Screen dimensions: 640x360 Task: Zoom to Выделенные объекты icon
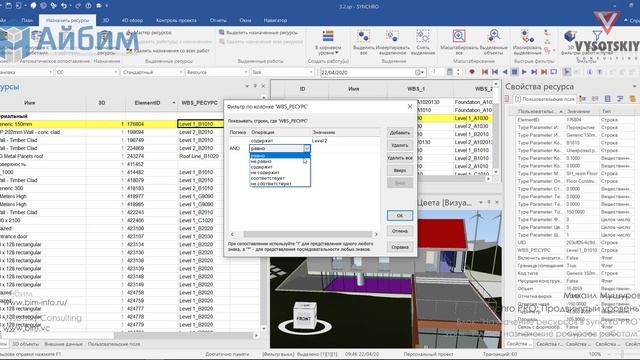click(494, 36)
